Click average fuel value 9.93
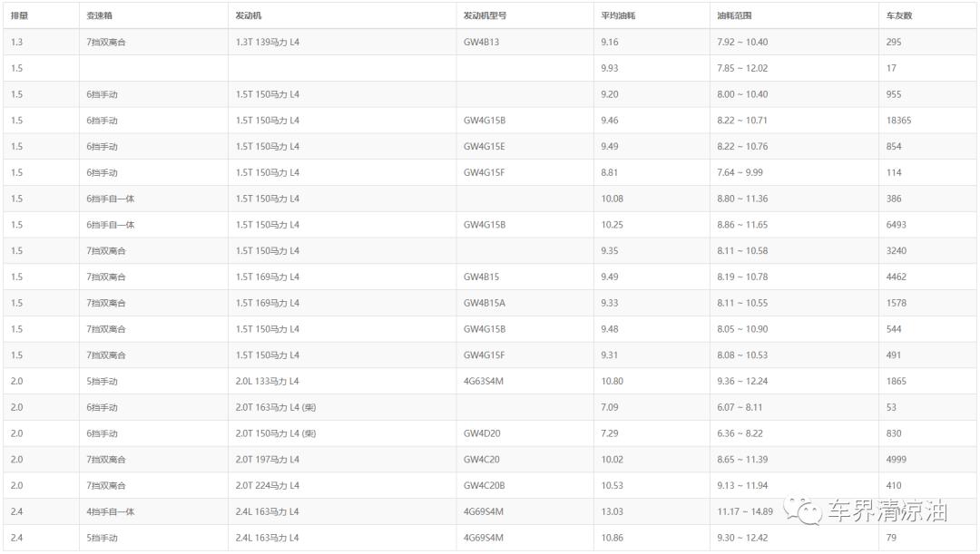980x554 pixels. coord(610,68)
